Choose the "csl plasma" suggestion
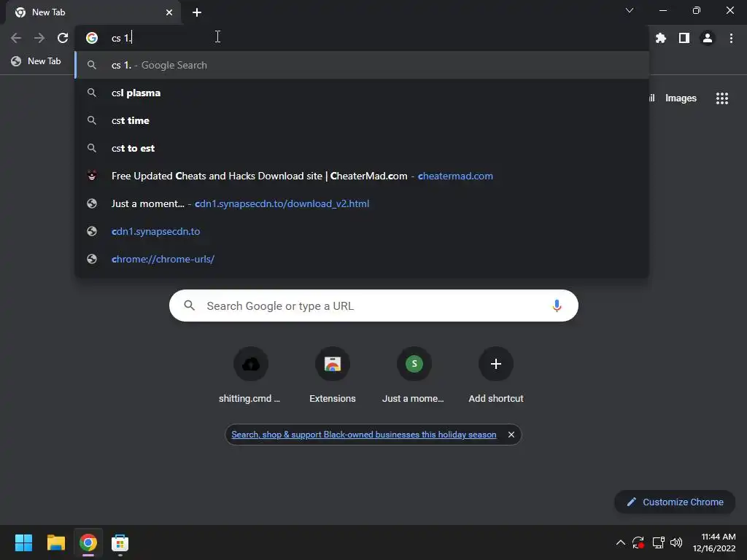The width and height of the screenshot is (747, 560). pos(362,93)
